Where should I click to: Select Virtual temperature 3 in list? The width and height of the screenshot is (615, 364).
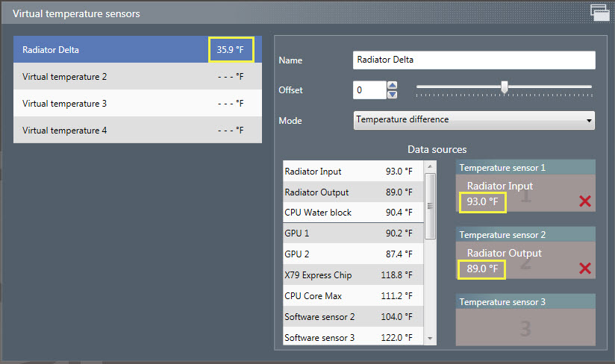point(112,104)
